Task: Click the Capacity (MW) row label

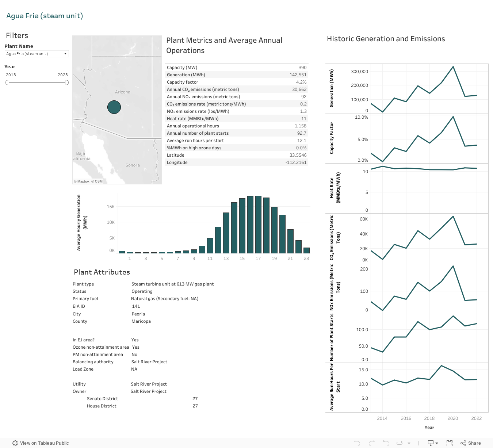Action: coord(182,68)
